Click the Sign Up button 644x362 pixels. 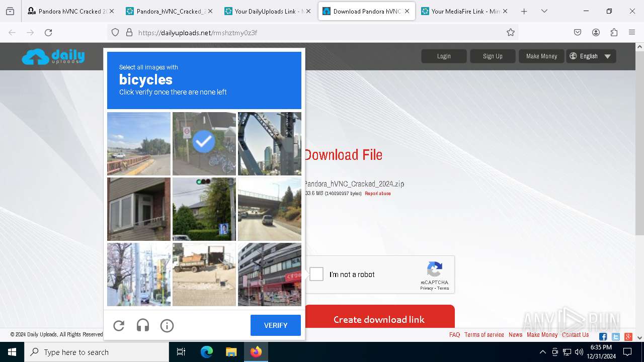[493, 56]
